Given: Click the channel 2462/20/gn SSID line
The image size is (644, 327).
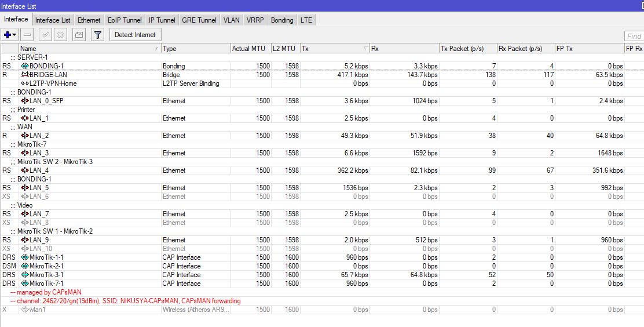Looking at the screenshot, I should click(x=126, y=301).
